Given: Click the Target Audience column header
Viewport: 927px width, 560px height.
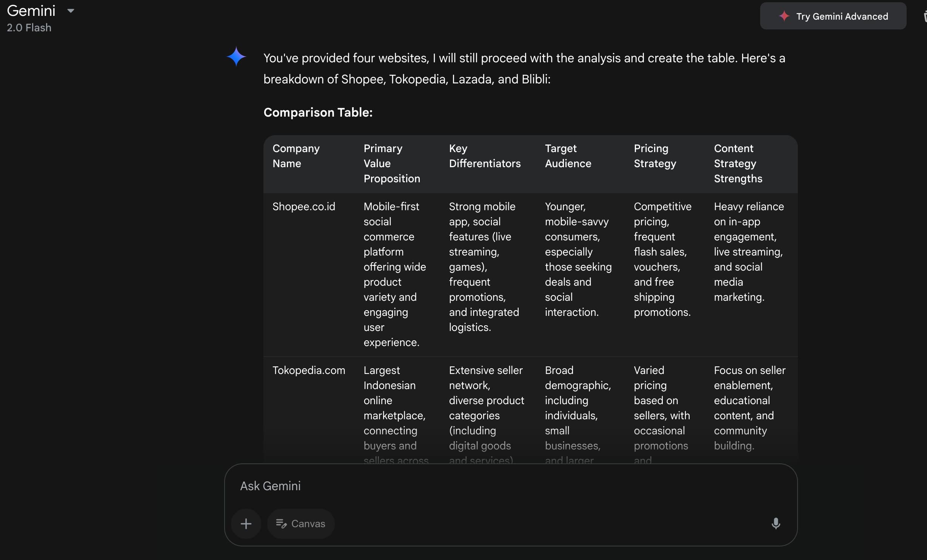Looking at the screenshot, I should click(568, 156).
